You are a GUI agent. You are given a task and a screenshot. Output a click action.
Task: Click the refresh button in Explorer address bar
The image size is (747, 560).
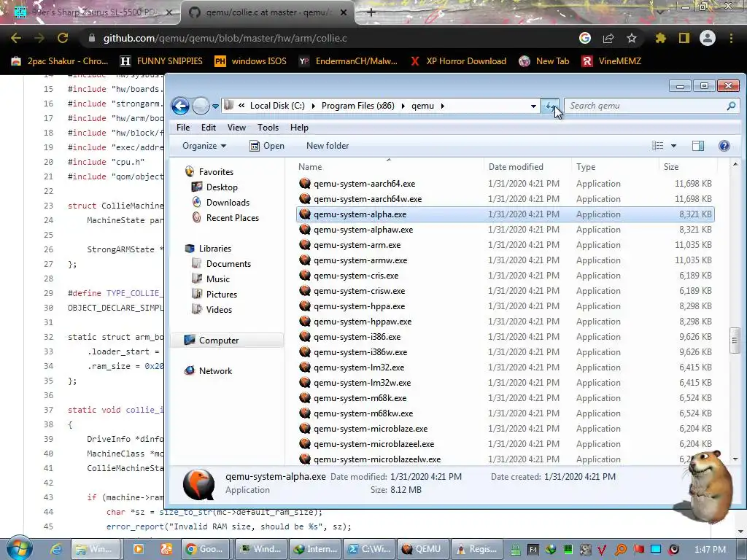550,106
